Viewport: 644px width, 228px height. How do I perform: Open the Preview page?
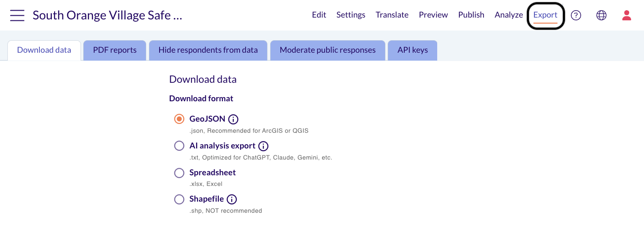click(x=433, y=15)
